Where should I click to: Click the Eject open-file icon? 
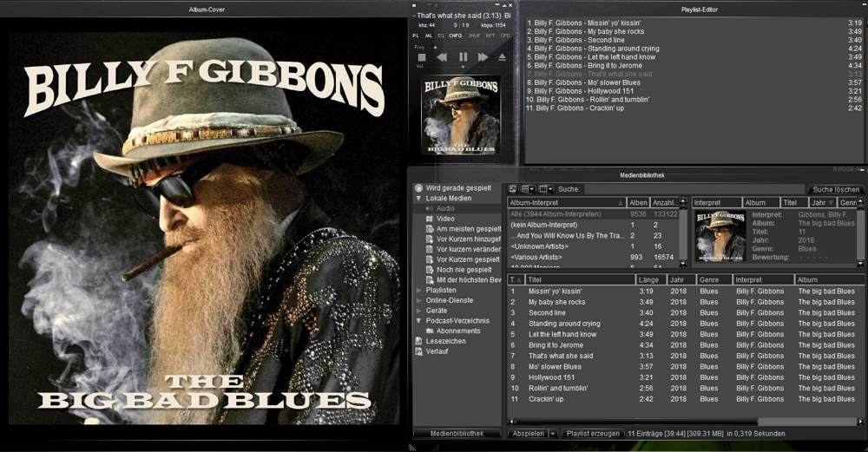point(502,57)
